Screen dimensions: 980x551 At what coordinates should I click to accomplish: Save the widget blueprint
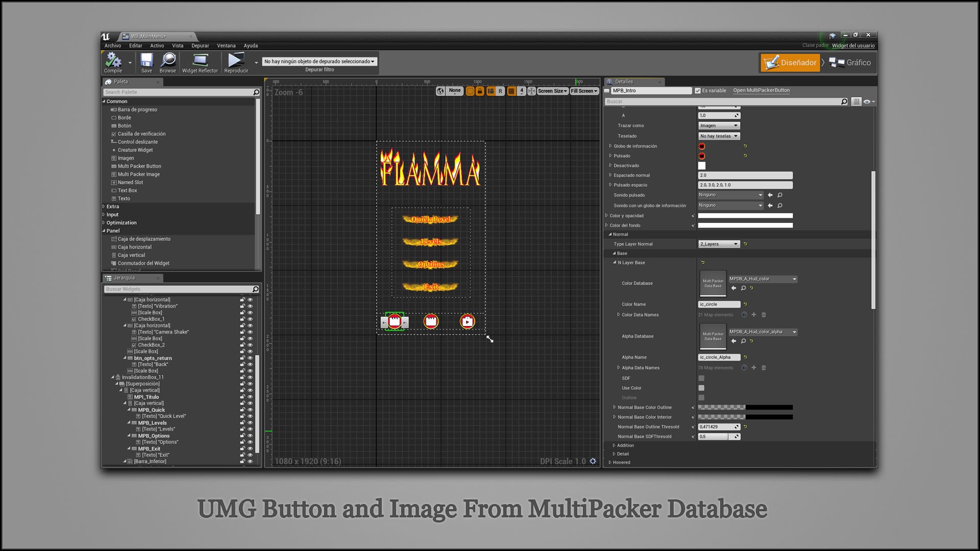pyautogui.click(x=146, y=61)
